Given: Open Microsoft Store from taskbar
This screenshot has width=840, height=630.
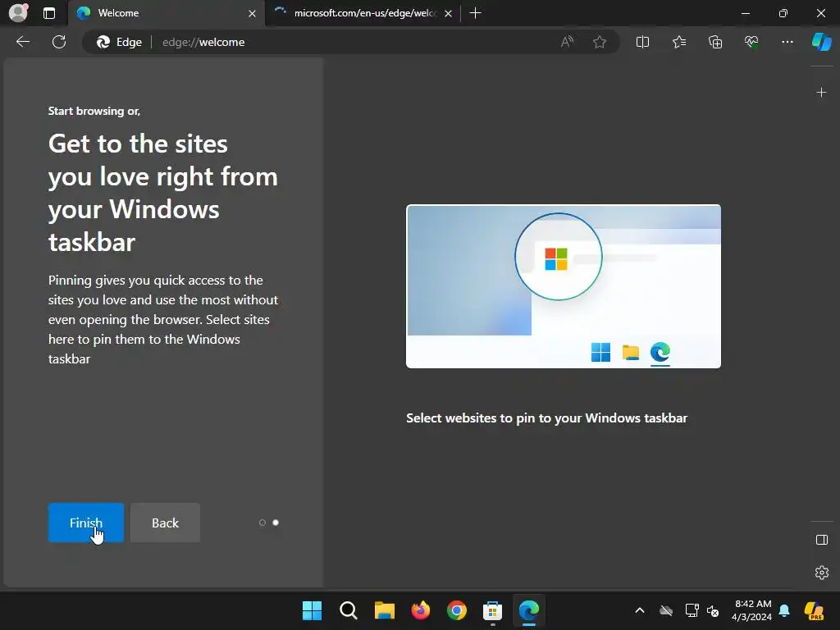Looking at the screenshot, I should pos(492,610).
